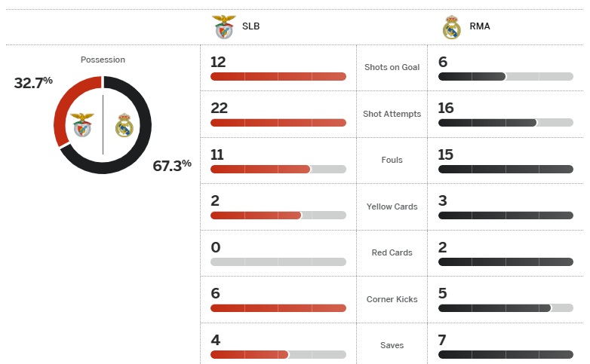The width and height of the screenshot is (590, 364).
Task: Click the Red Cards stat label
Action: pos(392,252)
